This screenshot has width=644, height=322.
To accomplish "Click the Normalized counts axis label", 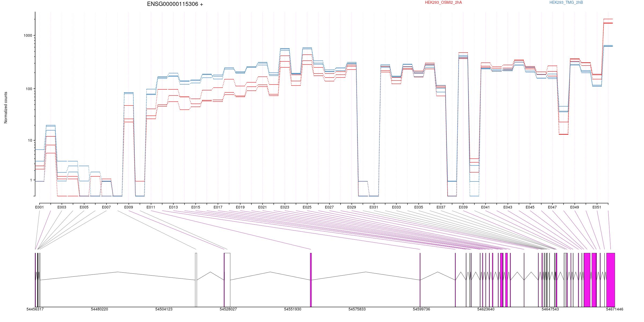I will click(6, 108).
